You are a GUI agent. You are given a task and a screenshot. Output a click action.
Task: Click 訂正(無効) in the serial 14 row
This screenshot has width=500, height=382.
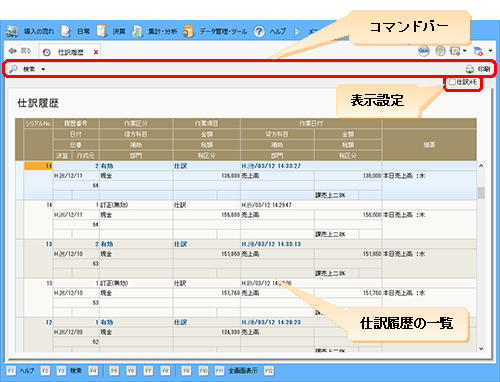pos(114,205)
